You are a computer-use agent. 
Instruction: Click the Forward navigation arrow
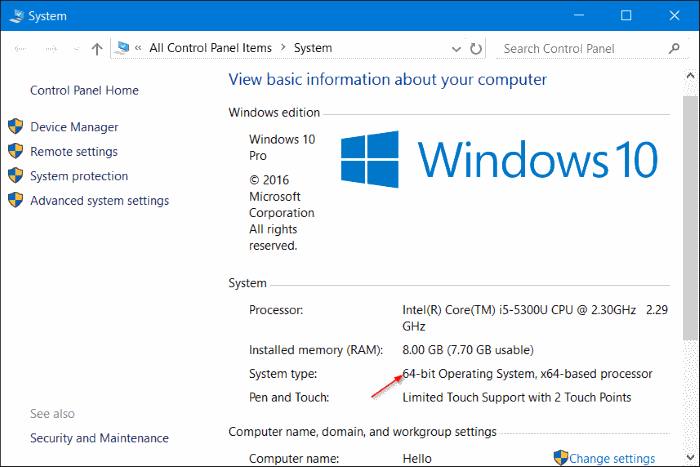(51, 48)
